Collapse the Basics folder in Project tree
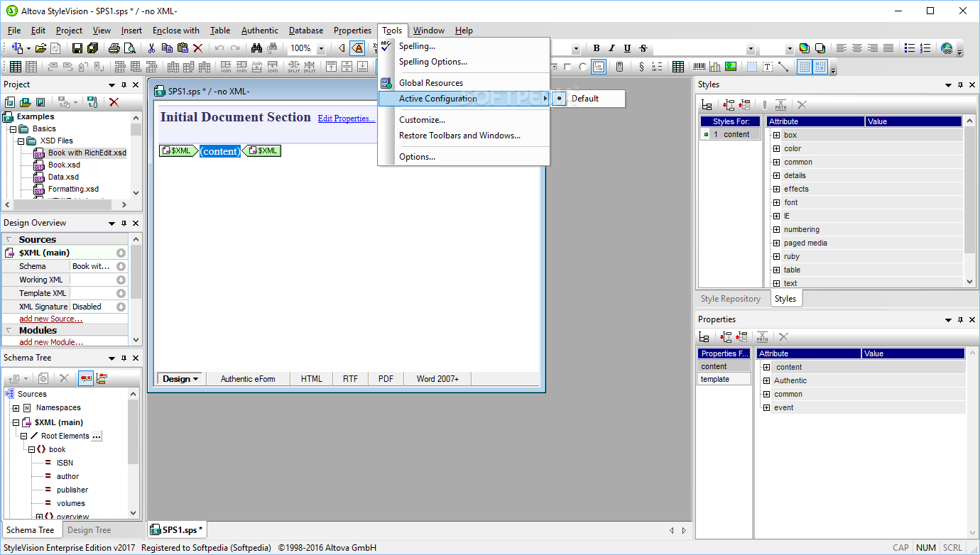Viewport: 980px width, 555px height. [13, 129]
